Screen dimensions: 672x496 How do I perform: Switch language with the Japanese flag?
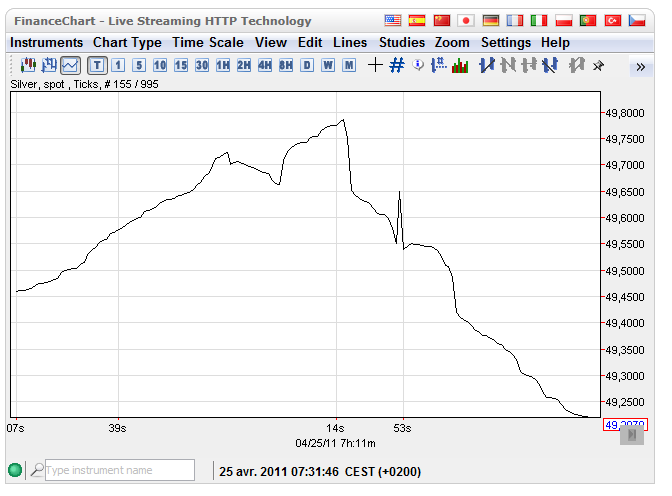(x=466, y=21)
